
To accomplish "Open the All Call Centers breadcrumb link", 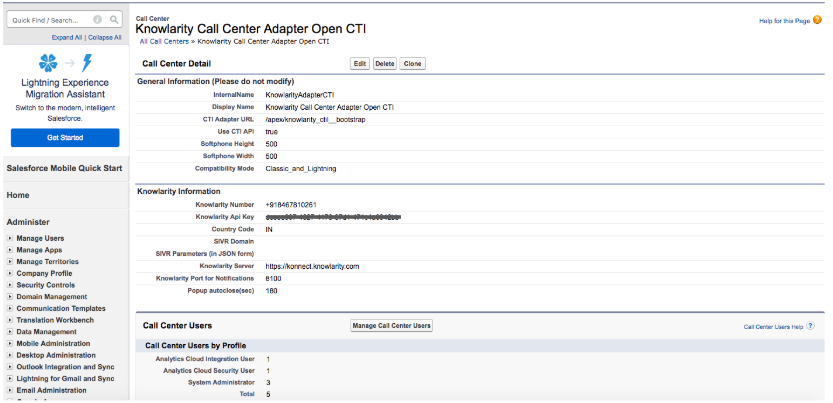I will (164, 41).
